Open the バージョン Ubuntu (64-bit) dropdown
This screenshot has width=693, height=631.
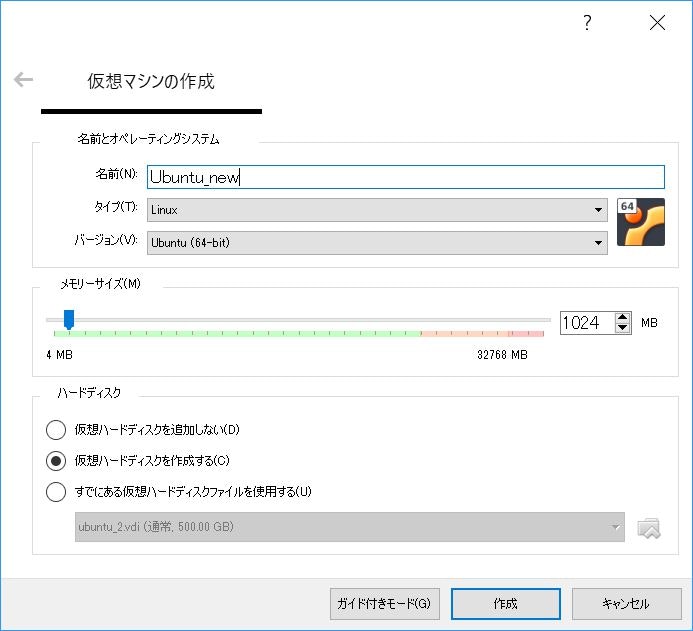click(377, 243)
